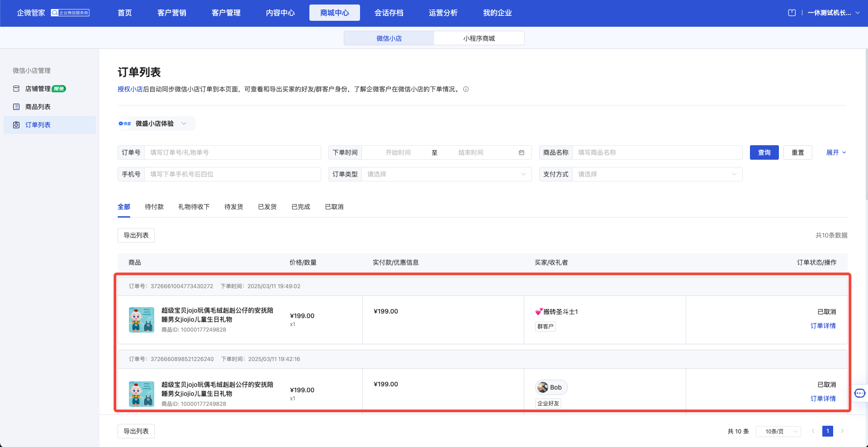Screen dimensions: 868x447
Task: Click into the 订单号 input field
Action: coord(232,152)
